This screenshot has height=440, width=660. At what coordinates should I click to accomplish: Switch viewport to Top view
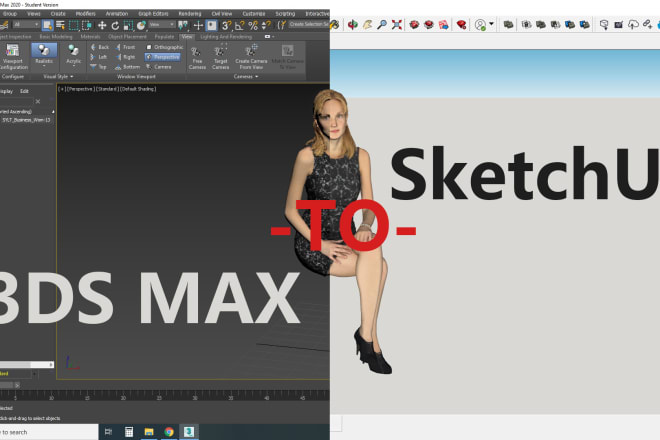[x=98, y=67]
